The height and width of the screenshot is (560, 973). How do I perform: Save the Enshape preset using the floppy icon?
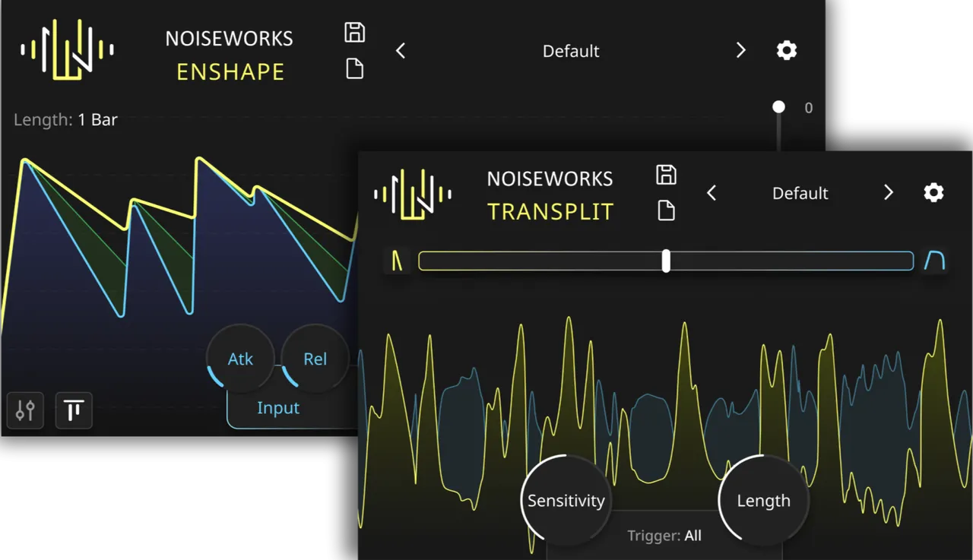pos(354,33)
